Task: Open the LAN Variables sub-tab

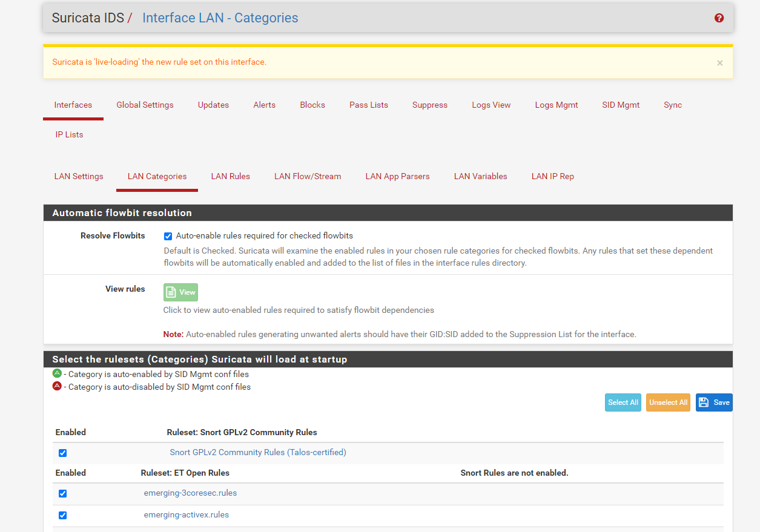Action: pyautogui.click(x=481, y=176)
